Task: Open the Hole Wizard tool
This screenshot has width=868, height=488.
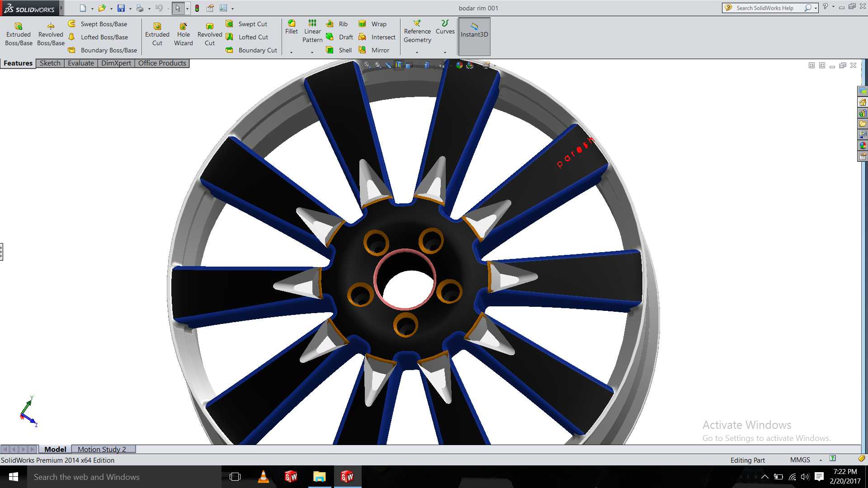Action: [183, 34]
